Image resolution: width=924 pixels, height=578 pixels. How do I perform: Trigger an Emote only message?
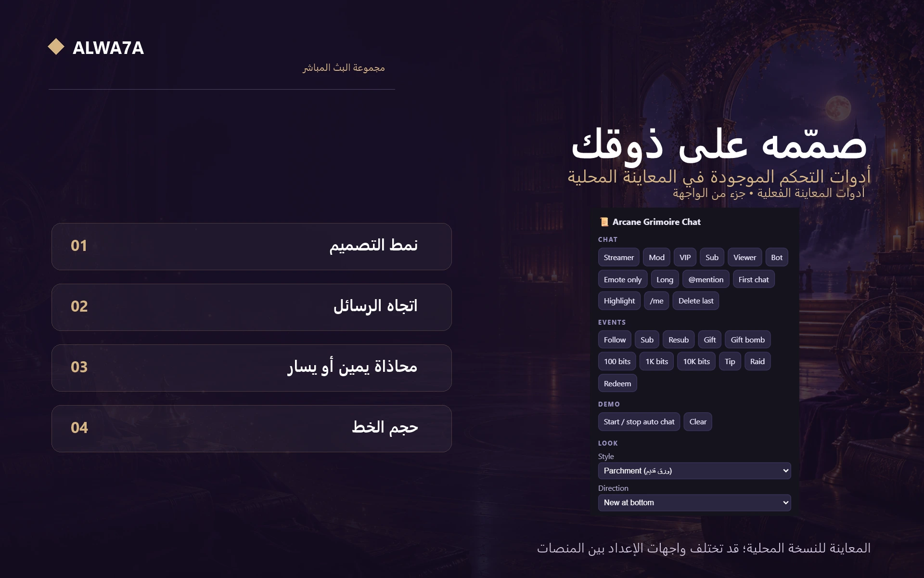pyautogui.click(x=623, y=279)
